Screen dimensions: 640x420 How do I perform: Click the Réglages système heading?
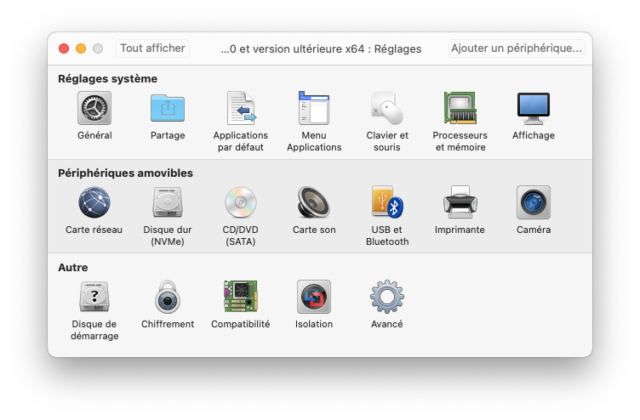(108, 78)
